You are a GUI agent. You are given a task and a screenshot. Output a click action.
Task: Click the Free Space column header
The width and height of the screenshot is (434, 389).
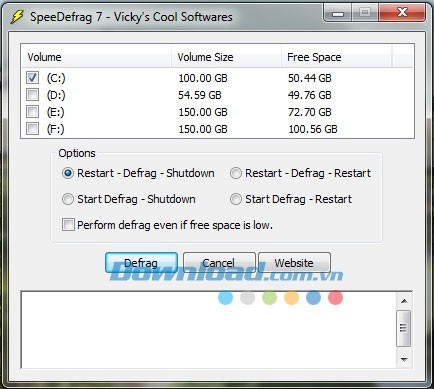[x=337, y=57]
